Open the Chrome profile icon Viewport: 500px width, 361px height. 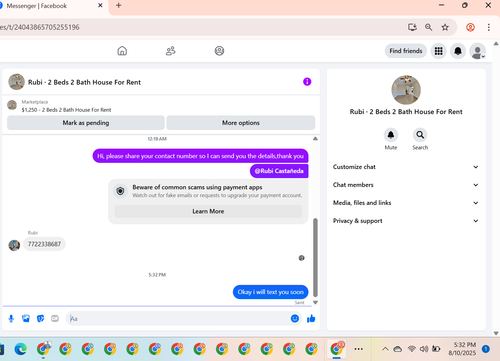click(x=470, y=27)
